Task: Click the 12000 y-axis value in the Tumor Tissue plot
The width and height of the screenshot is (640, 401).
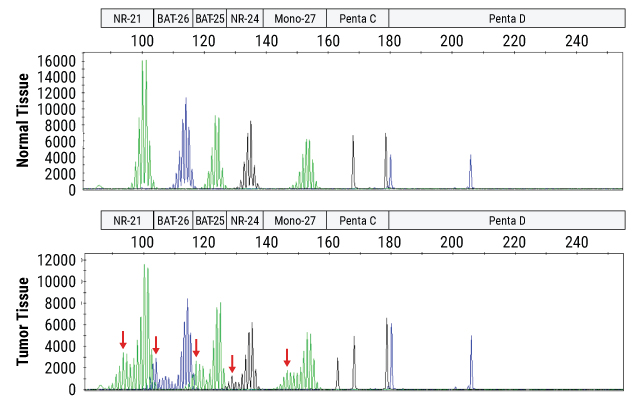Action: click(58, 260)
